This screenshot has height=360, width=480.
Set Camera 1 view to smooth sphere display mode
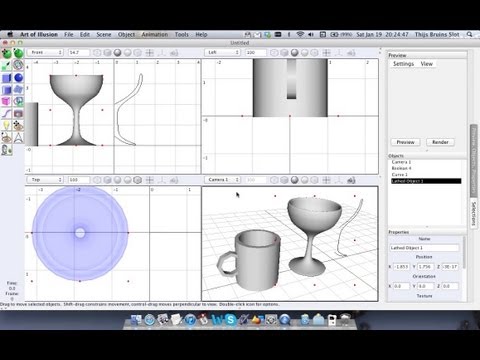294,180
